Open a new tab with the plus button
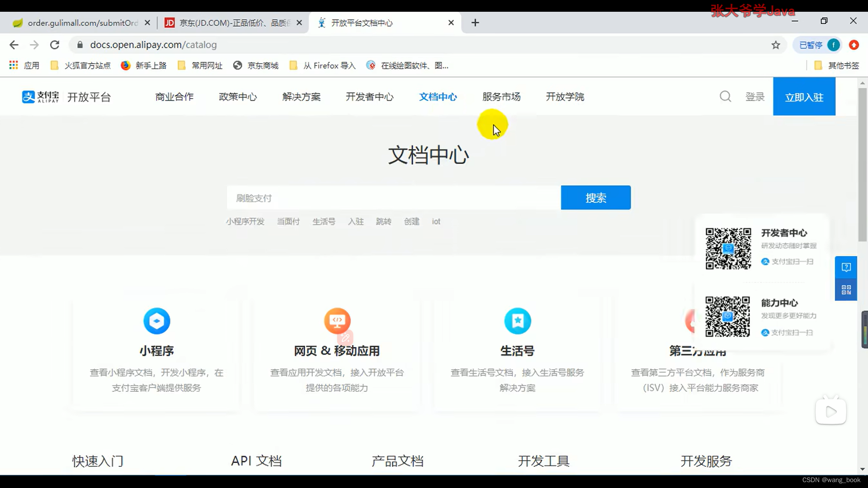This screenshot has width=868, height=488. (x=475, y=23)
